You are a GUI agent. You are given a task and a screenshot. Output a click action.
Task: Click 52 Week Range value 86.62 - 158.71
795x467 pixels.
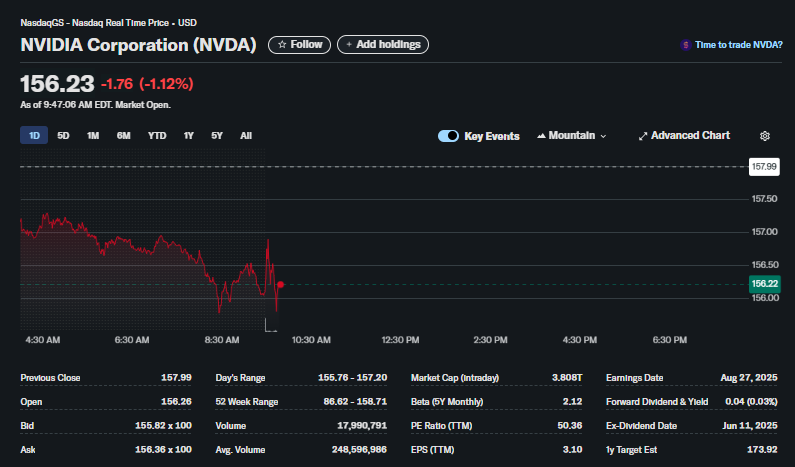pos(355,402)
